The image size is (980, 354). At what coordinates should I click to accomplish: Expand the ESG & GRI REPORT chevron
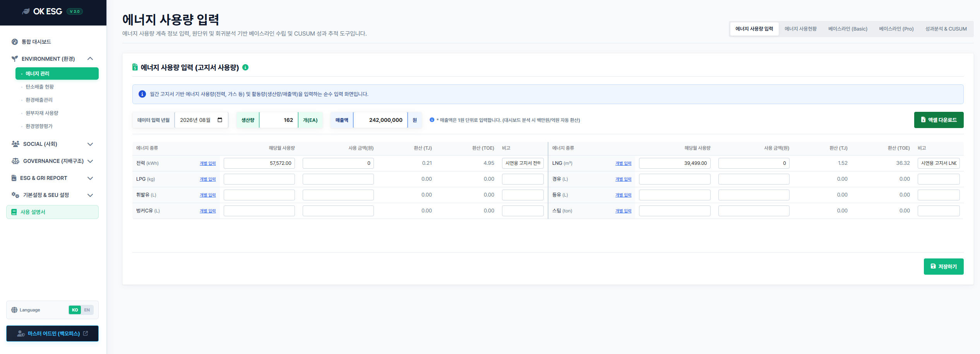tap(90, 178)
